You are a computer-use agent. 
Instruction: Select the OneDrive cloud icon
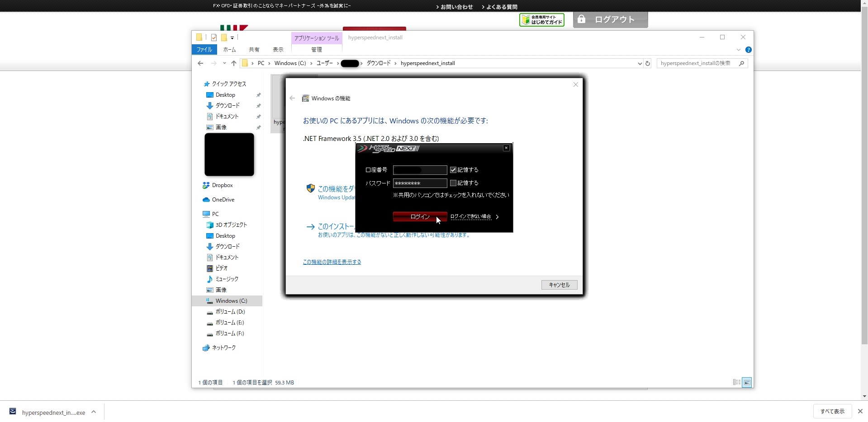206,200
